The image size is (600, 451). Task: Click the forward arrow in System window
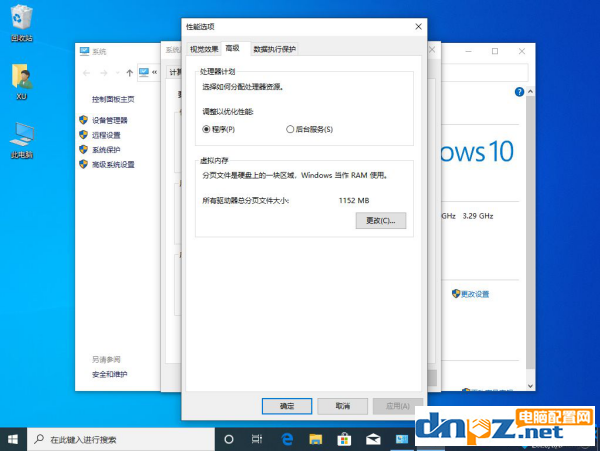(x=104, y=73)
